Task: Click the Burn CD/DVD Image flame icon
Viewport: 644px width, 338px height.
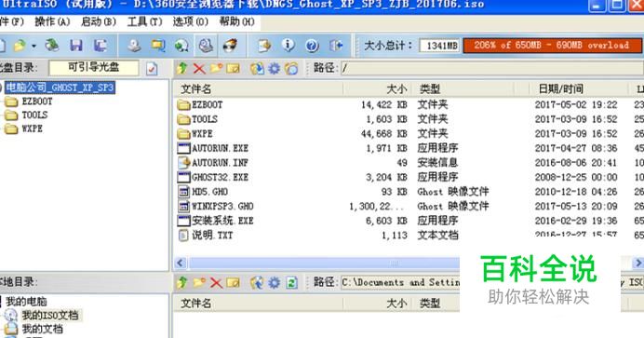Action: 230,46
